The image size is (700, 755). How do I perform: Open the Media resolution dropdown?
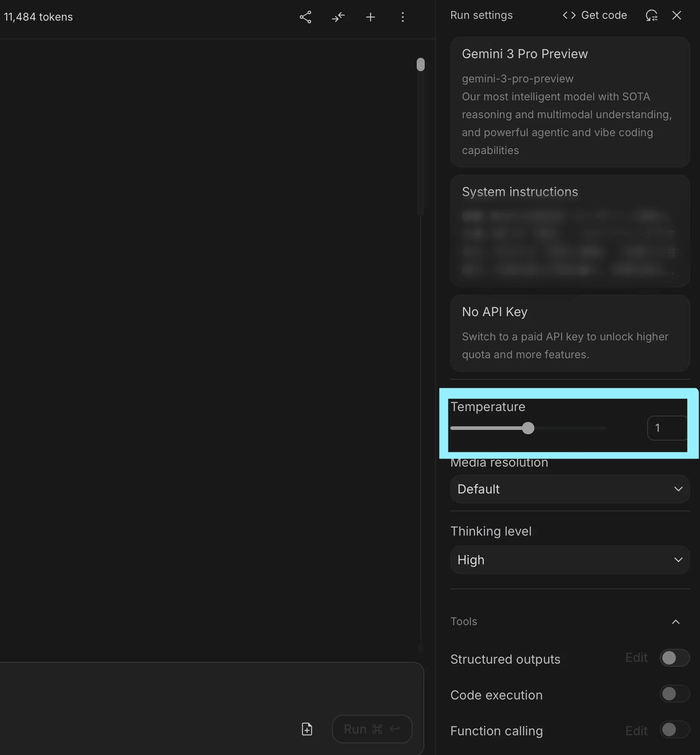pos(570,489)
